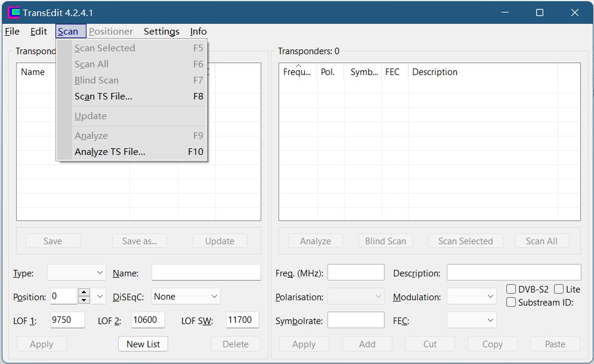
Task: Sort by the Frequency column header
Action: (297, 72)
